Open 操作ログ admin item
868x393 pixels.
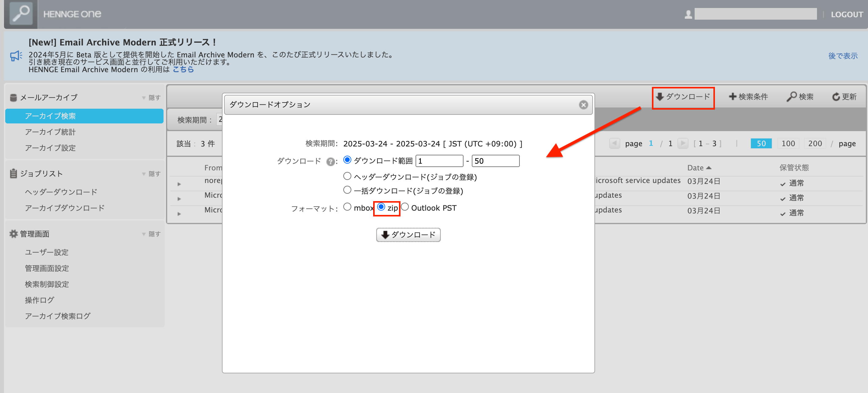click(39, 300)
